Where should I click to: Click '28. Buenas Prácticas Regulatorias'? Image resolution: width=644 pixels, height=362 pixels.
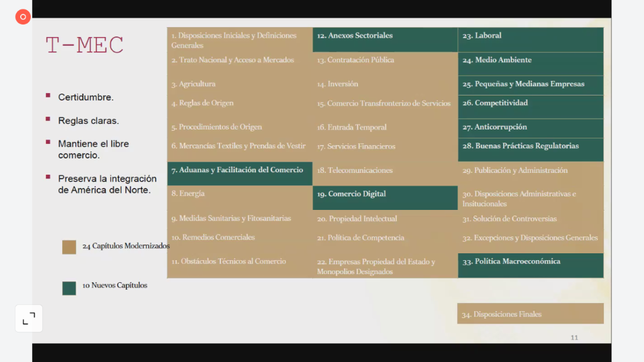(x=531, y=150)
